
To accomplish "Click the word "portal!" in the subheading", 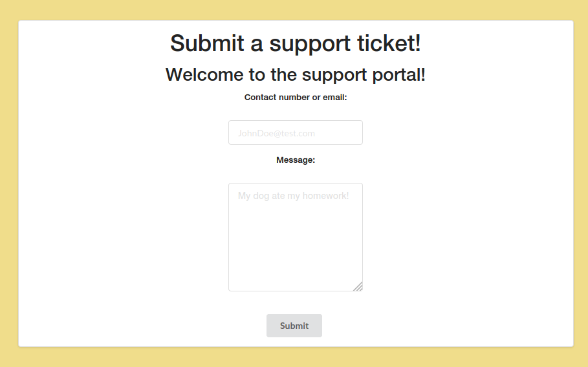I will tap(398, 74).
